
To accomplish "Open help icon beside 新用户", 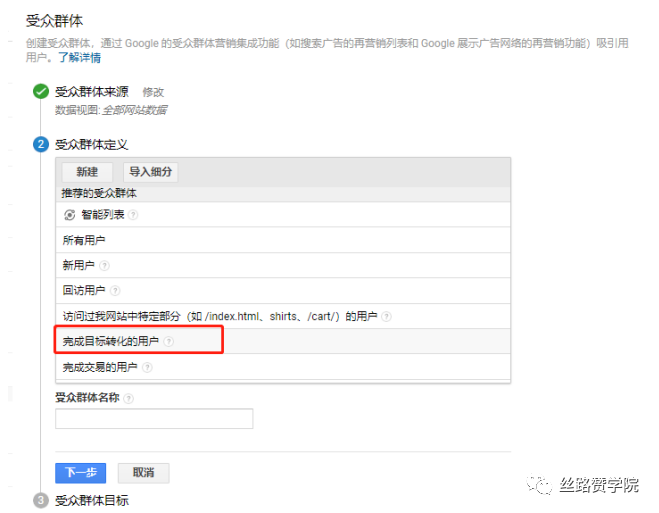I will pos(104,266).
